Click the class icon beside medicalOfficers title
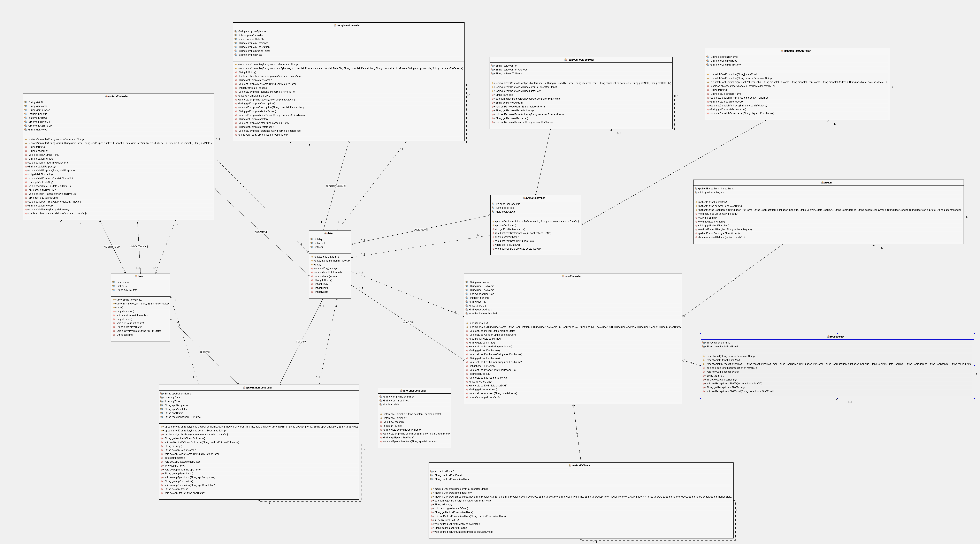980x544 pixels. [570, 466]
